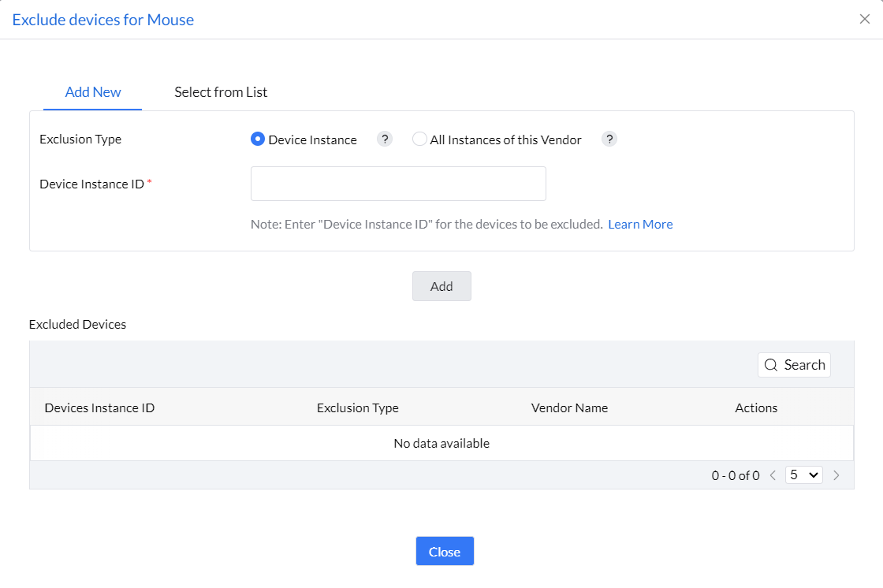The image size is (883, 588).
Task: Expand the rows-per-page dropdown showing 5
Action: tap(804, 475)
